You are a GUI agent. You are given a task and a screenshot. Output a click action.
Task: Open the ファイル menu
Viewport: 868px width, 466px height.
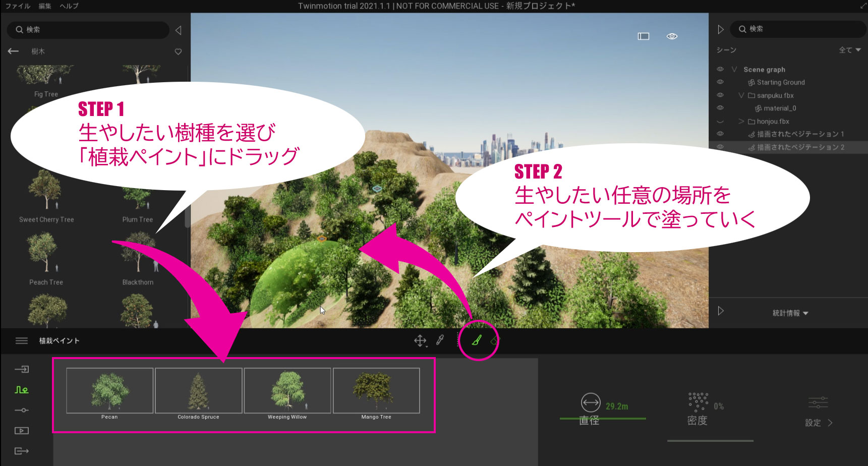click(18, 6)
